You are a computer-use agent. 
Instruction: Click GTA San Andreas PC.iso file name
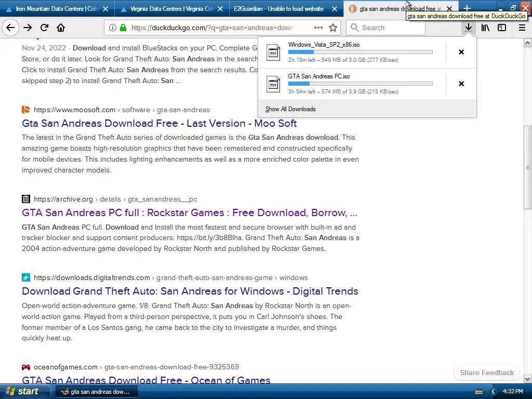pyautogui.click(x=319, y=76)
